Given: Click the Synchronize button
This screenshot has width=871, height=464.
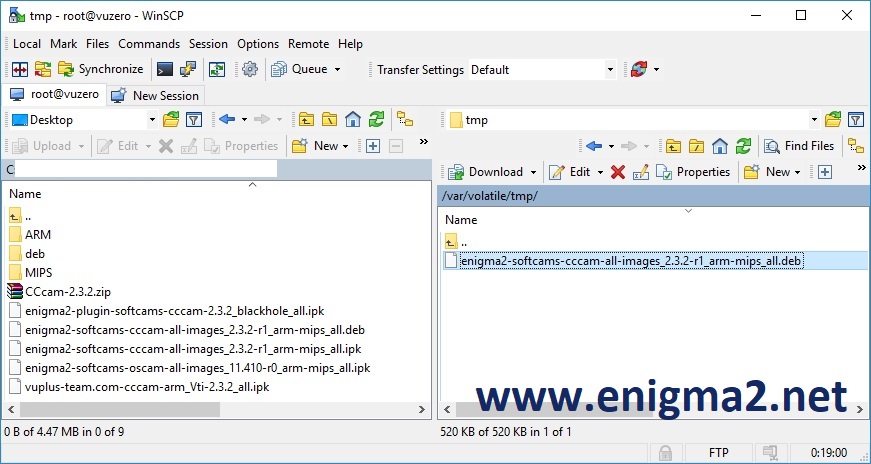Looking at the screenshot, I should tap(100, 69).
